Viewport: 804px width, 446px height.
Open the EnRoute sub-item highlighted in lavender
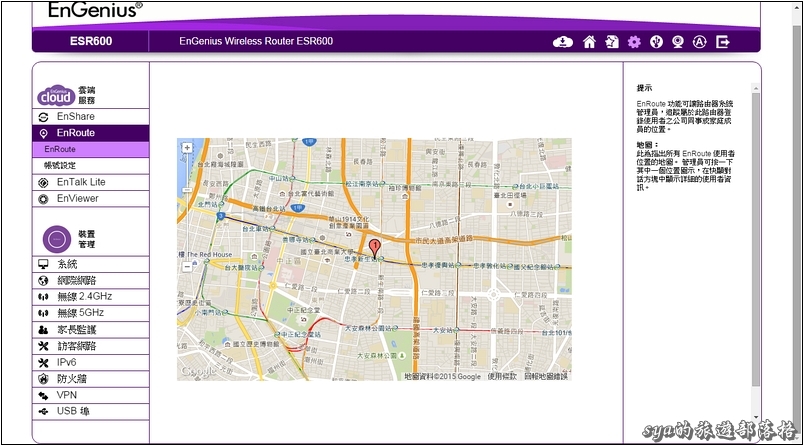[x=91, y=149]
